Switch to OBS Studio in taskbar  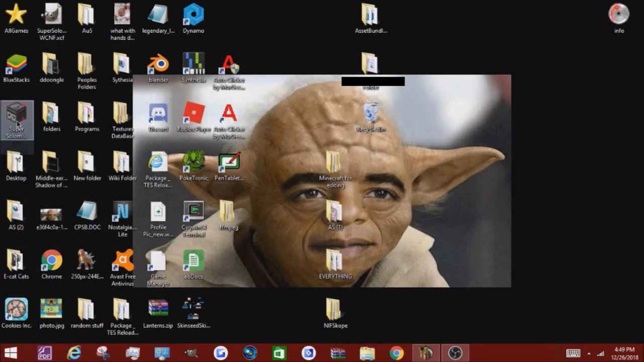455,353
